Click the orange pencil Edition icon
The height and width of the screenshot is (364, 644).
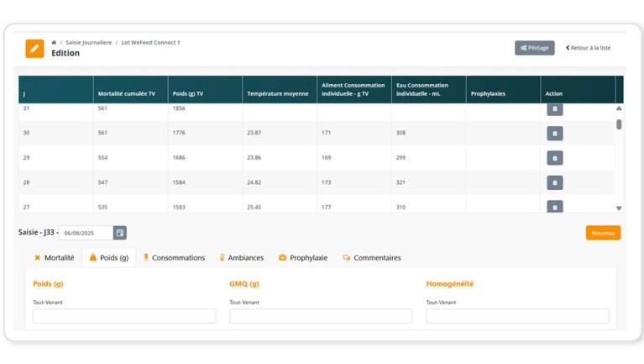(34, 49)
